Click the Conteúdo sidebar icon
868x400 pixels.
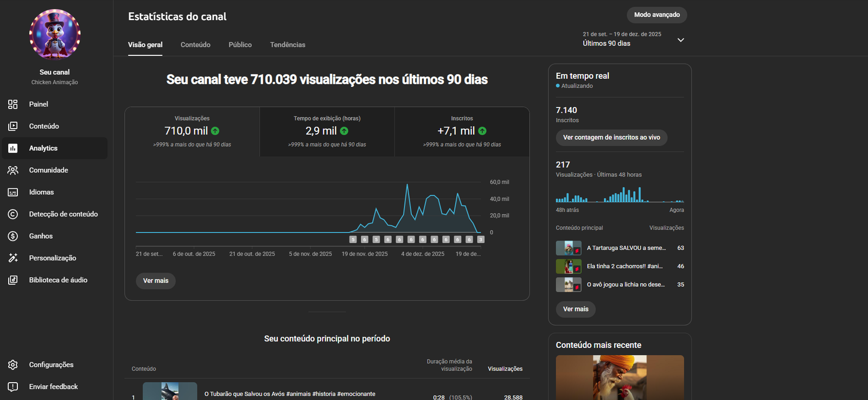tap(13, 126)
